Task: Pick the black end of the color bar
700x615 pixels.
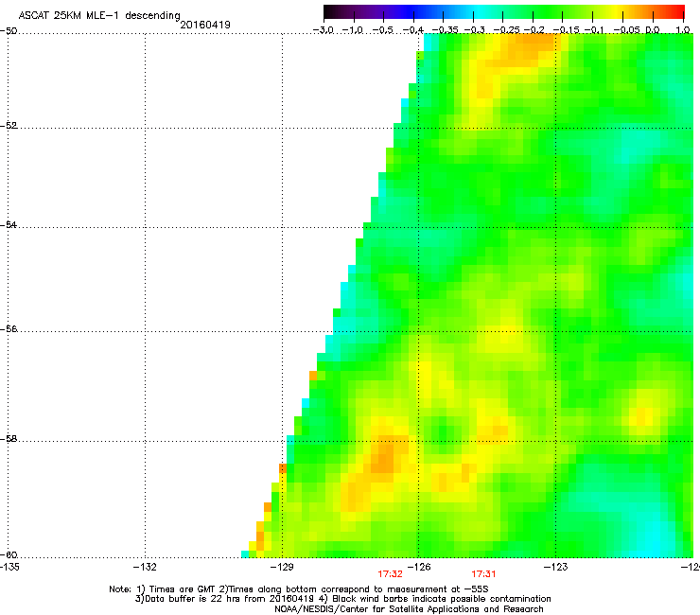Action: (x=329, y=11)
